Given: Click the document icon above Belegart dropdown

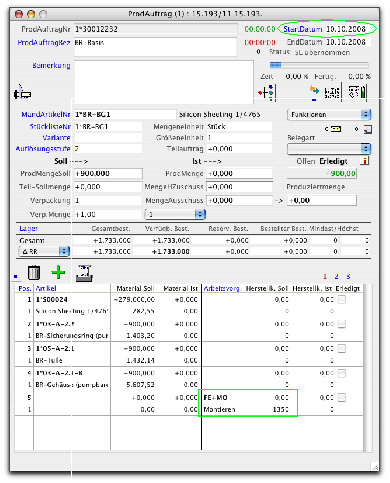Looking at the screenshot, I should [x=368, y=129].
